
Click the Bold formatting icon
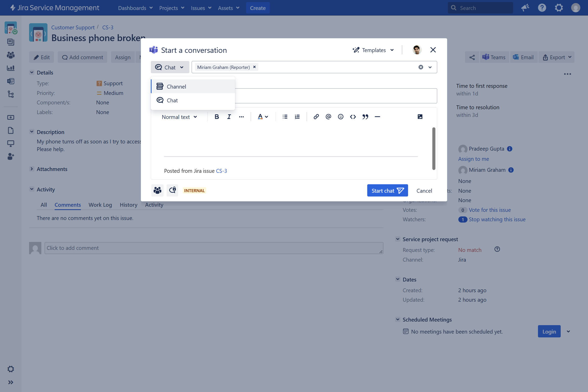pyautogui.click(x=217, y=117)
